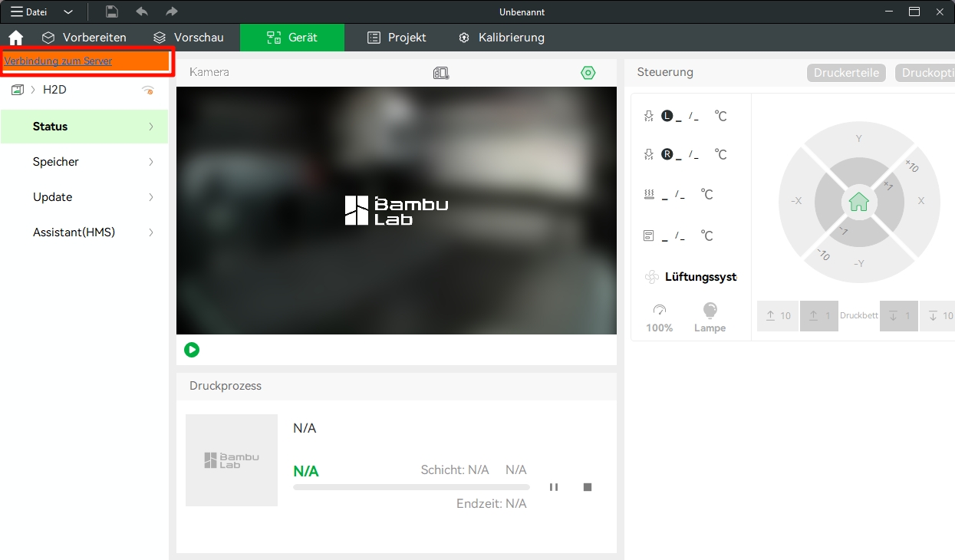Screen dimensions: 955x560
Task: Move Y axis -10 on the outer ring
Action: [859, 264]
